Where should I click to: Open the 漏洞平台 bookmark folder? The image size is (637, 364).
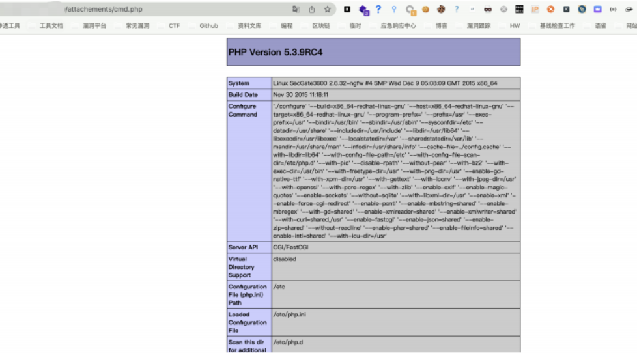pyautogui.click(x=94, y=26)
